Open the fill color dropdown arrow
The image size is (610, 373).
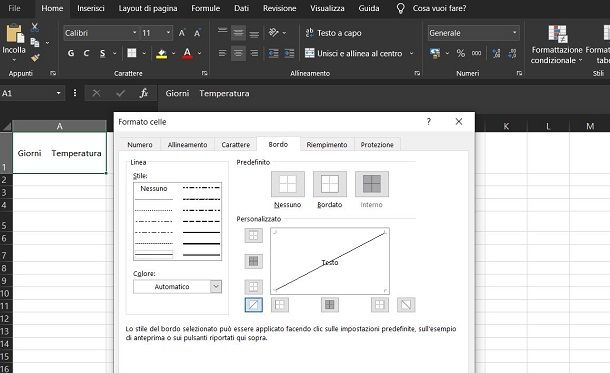click(x=174, y=53)
